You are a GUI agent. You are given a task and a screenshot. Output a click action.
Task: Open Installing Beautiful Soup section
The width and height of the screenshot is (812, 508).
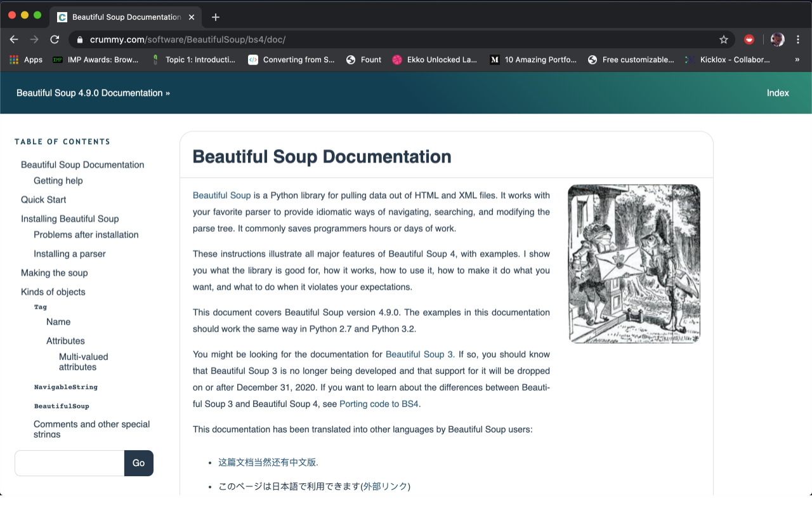(x=70, y=218)
